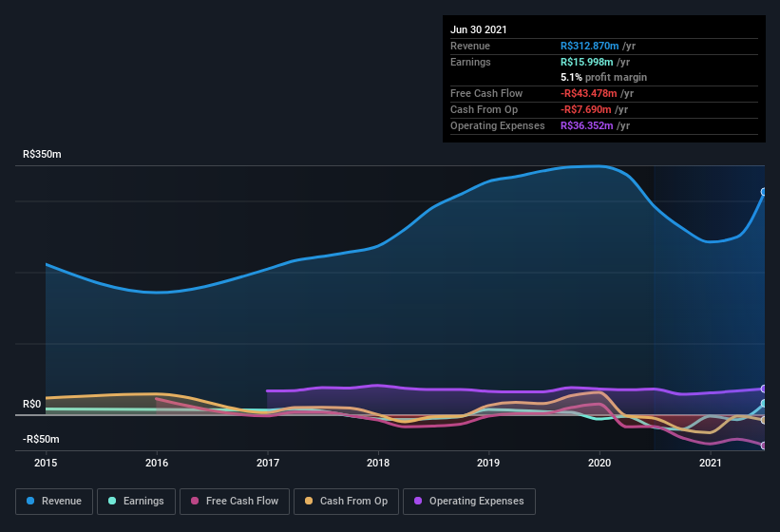Click the R$36.352m operating expenses value
Screen dimensions: 780x532
[586, 125]
